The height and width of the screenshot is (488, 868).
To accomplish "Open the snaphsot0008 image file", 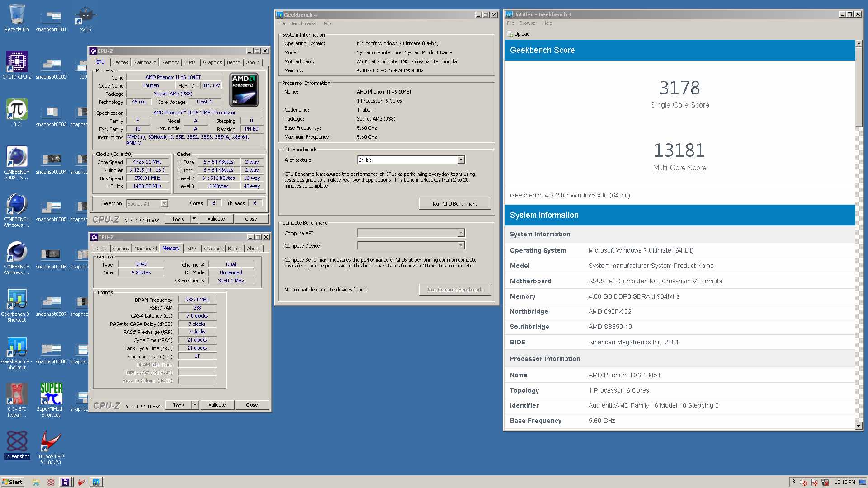I will (51, 352).
